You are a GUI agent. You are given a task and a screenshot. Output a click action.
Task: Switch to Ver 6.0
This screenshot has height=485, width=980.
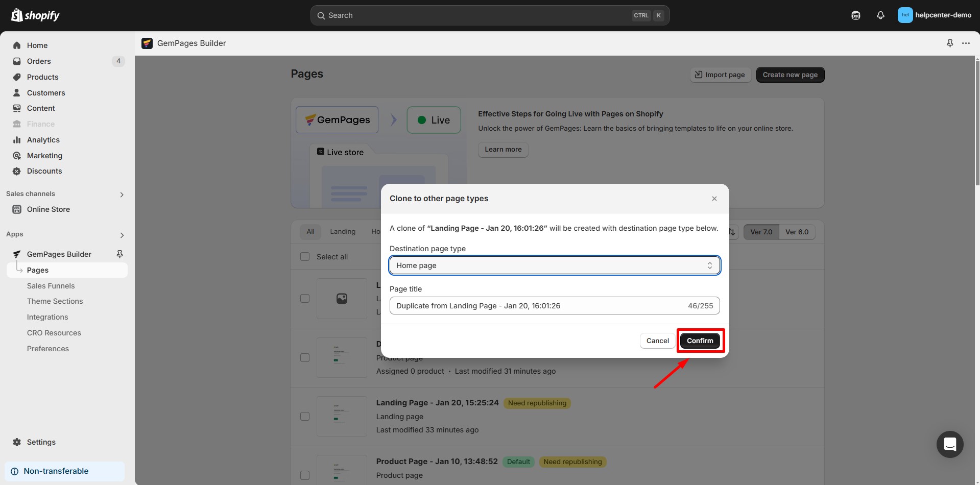coord(797,232)
